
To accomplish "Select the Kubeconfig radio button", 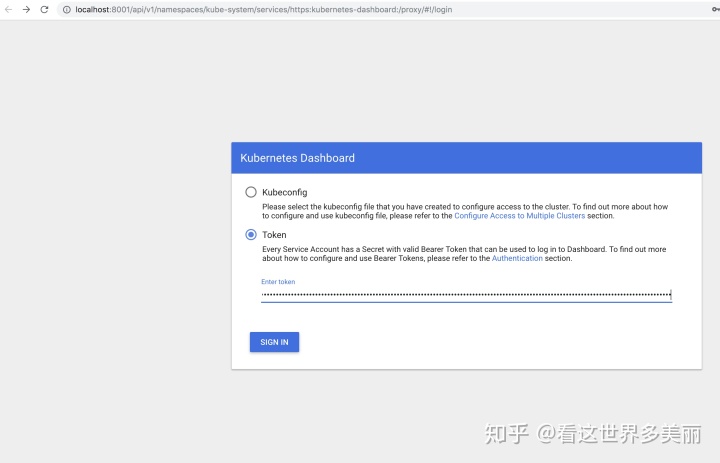I will pyautogui.click(x=251, y=192).
